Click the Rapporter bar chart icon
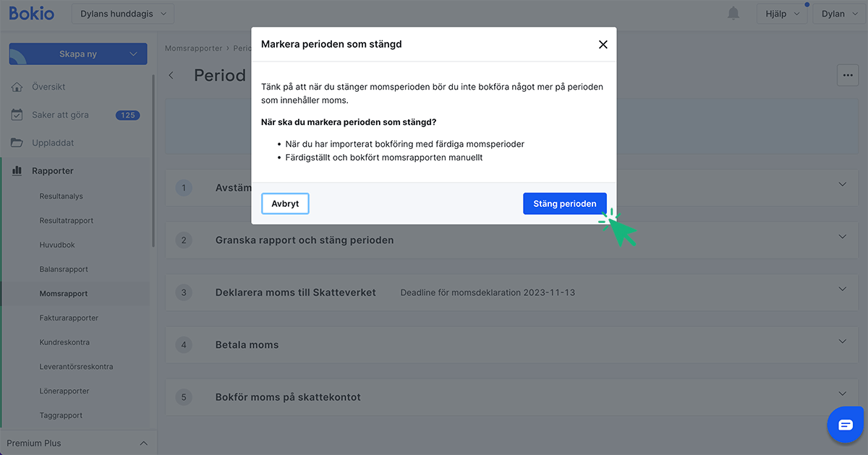Screen dimensions: 868x455 (x=16, y=171)
